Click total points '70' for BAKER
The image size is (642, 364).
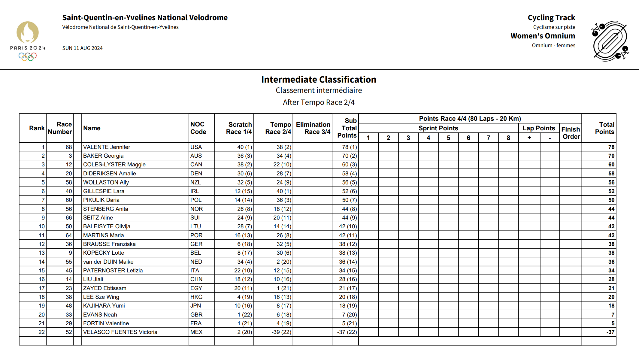click(x=611, y=156)
